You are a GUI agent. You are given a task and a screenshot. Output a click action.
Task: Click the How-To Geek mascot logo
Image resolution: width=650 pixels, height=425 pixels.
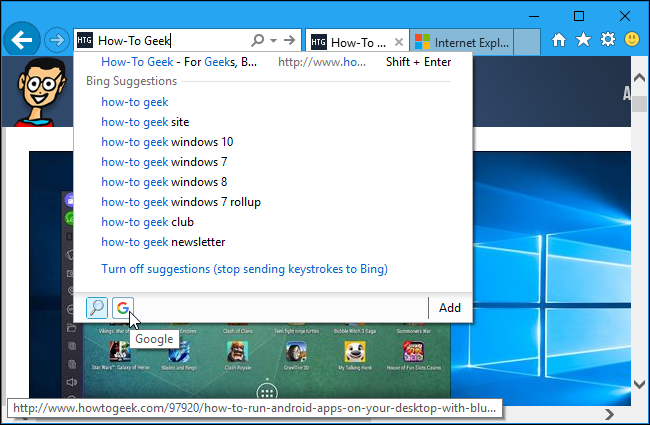pyautogui.click(x=41, y=92)
